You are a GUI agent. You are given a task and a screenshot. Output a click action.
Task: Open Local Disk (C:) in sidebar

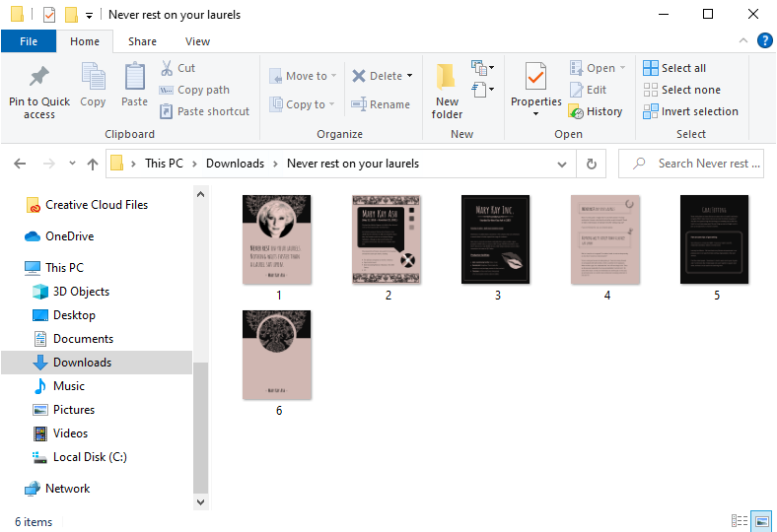(x=79, y=457)
